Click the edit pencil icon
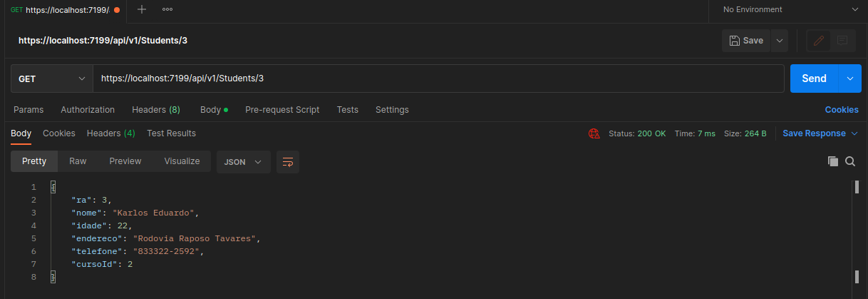This screenshot has height=299, width=868. [x=818, y=41]
